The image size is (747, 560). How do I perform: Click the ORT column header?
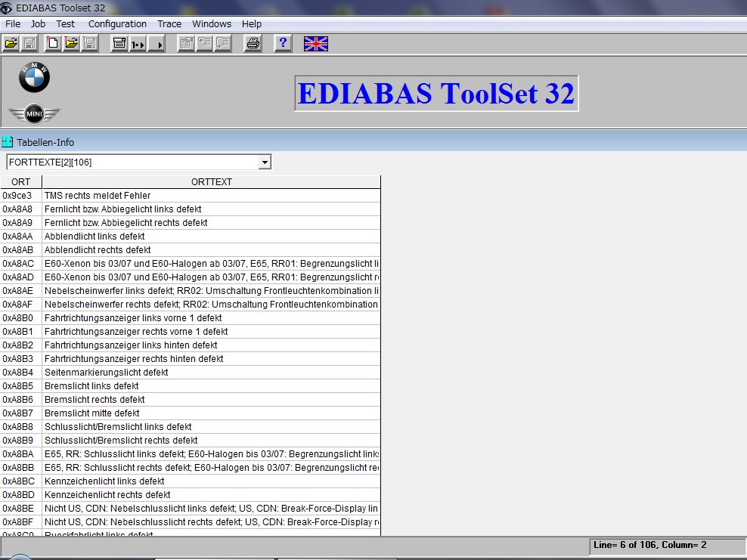21,182
